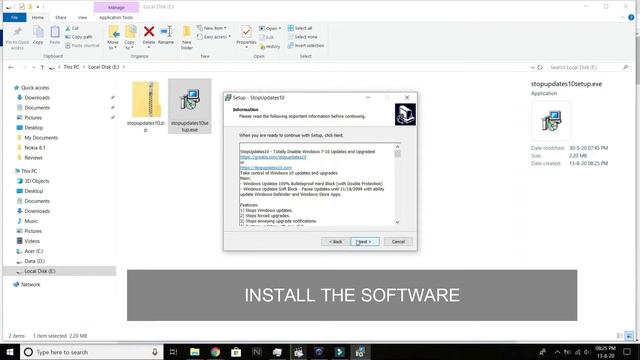Click the Cortana microphone icon
Screen dimensions: 640x360
click(x=155, y=352)
